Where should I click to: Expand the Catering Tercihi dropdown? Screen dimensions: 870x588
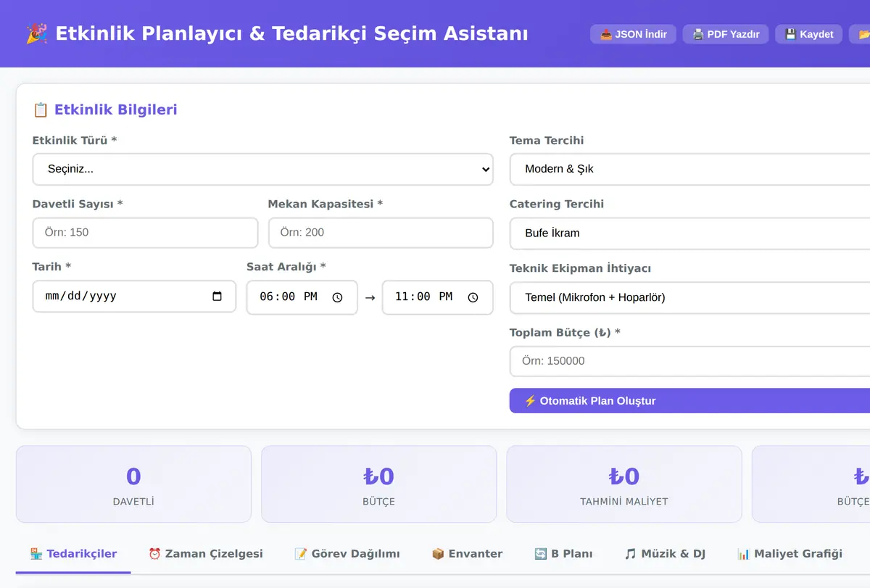689,233
